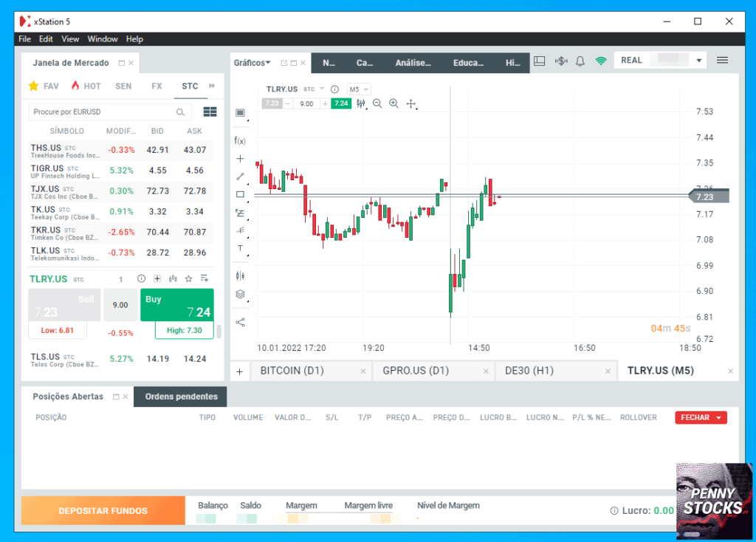Select the pitchfork fan drawing tool
The height and width of the screenshot is (542, 756).
coord(240,230)
